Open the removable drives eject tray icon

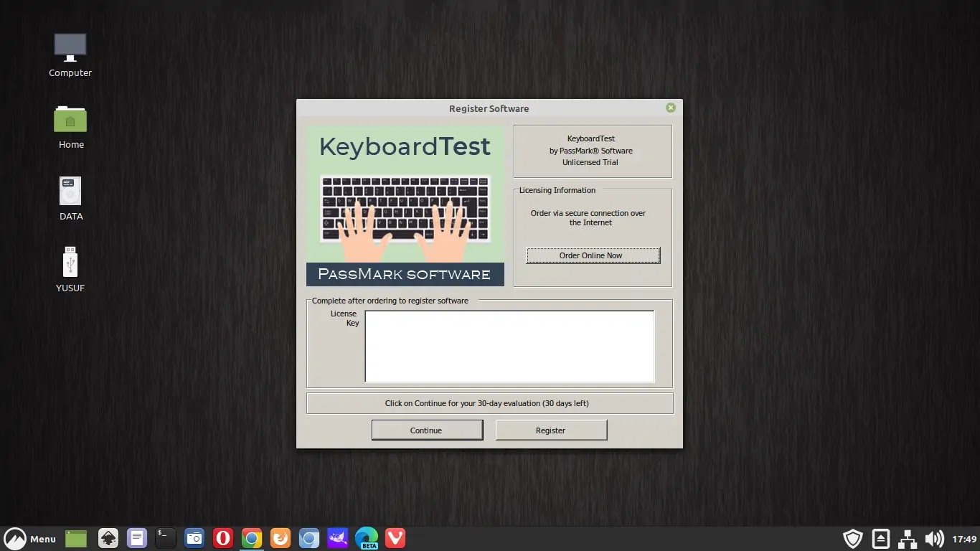tap(881, 539)
